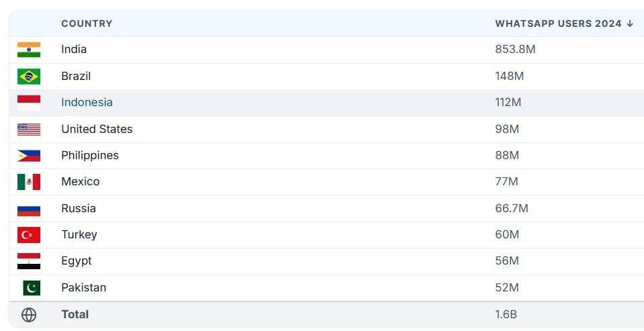The height and width of the screenshot is (331, 644).
Task: Select the United States row name
Action: (97, 129)
